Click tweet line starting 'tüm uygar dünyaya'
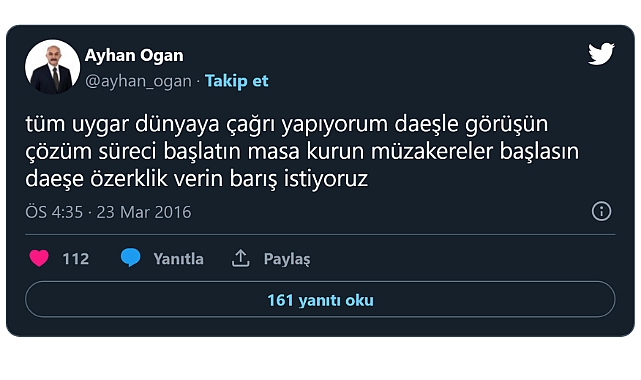This screenshot has height=380, width=641. coord(287,124)
